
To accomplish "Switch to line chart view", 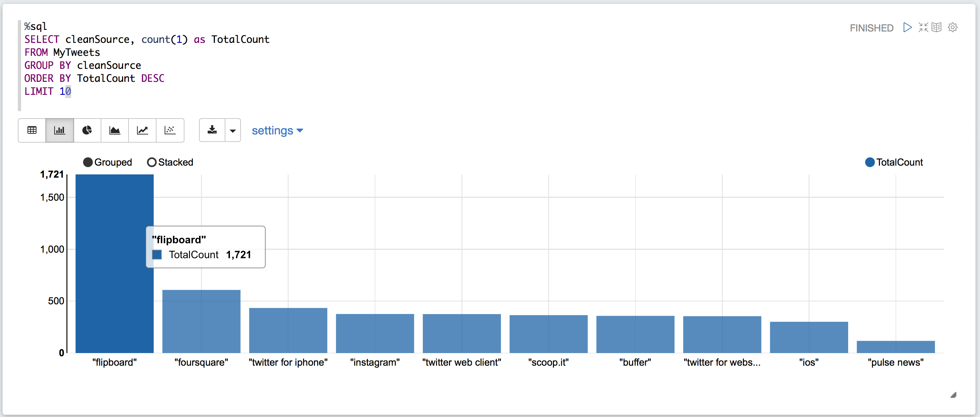I will [142, 131].
